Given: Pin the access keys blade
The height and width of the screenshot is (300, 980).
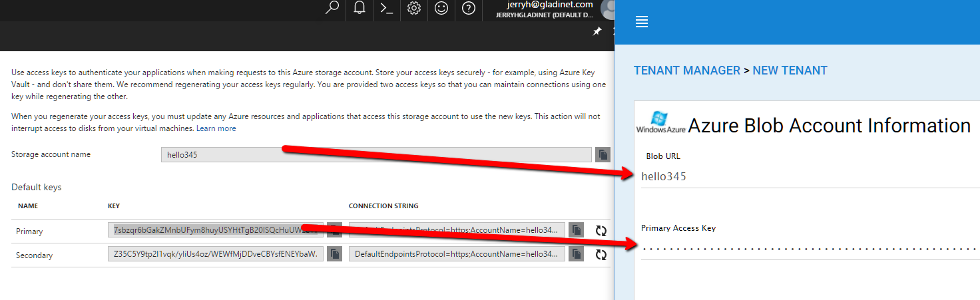Looking at the screenshot, I should pyautogui.click(x=597, y=32).
